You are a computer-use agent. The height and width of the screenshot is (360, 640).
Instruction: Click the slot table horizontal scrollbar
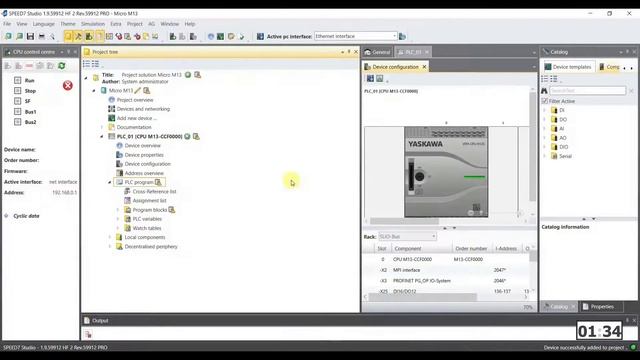pyautogui.click(x=423, y=297)
